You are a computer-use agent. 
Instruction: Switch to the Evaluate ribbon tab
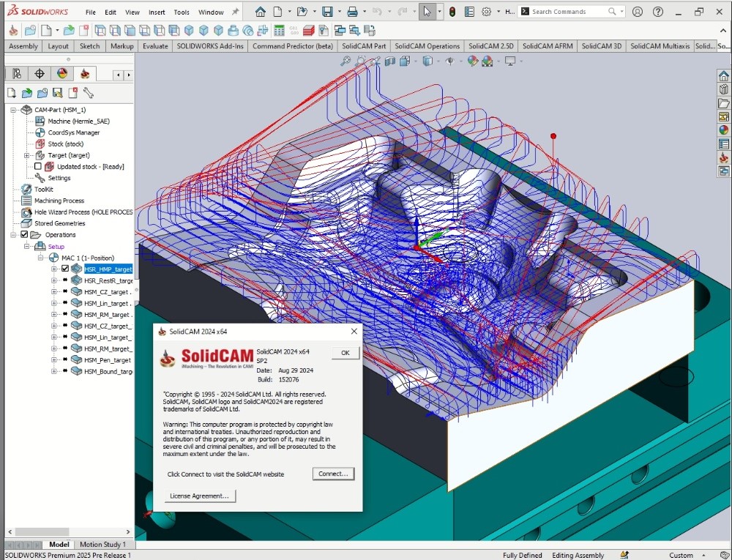155,46
